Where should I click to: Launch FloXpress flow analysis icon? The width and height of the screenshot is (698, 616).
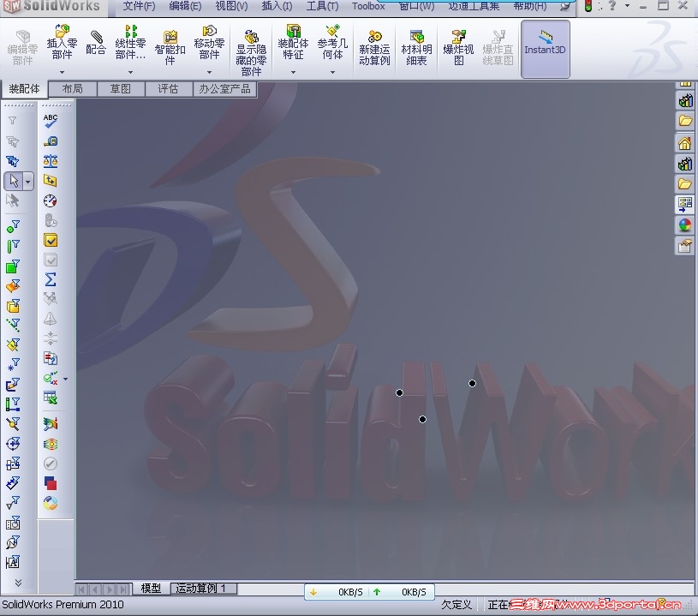pyautogui.click(x=51, y=444)
